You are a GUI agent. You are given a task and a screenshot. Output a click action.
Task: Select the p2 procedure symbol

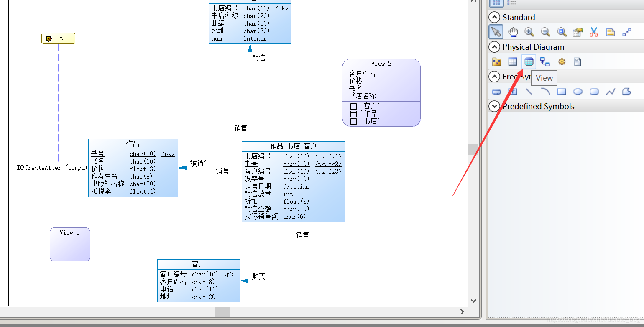click(58, 38)
